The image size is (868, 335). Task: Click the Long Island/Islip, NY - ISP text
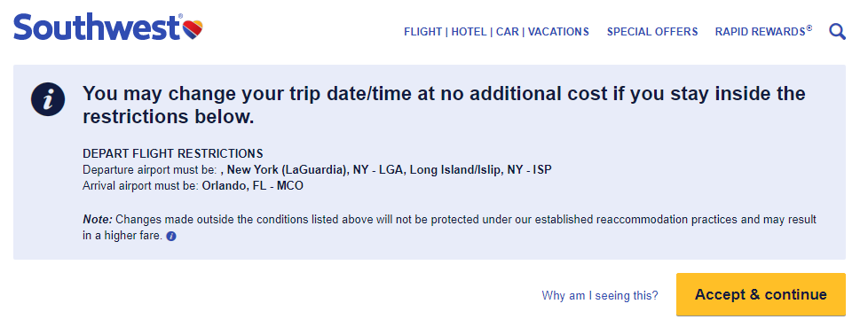pyautogui.click(x=480, y=169)
